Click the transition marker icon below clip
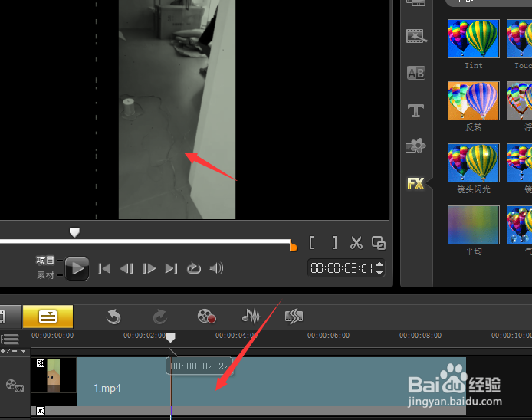 (41, 411)
